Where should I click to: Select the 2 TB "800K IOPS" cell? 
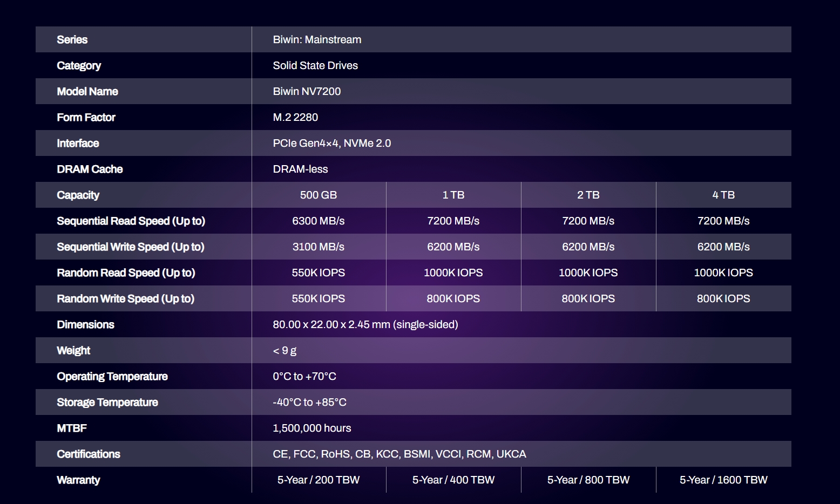point(588,298)
